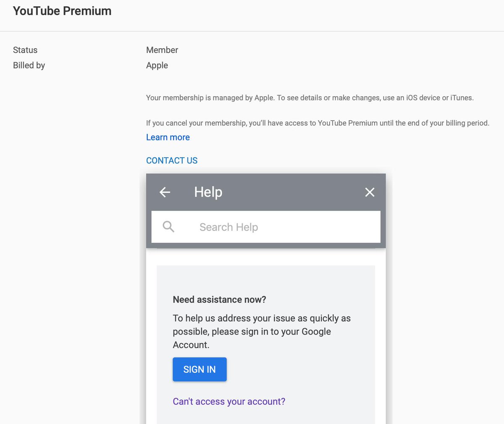Click the blue SIGN IN button

click(x=199, y=369)
